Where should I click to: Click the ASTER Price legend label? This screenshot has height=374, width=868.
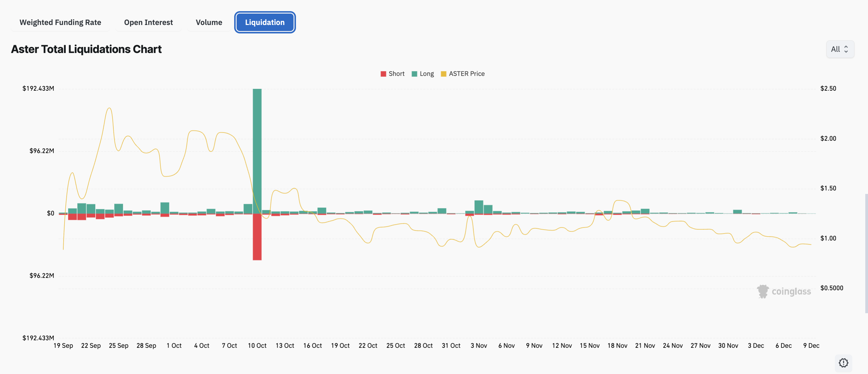(x=467, y=74)
